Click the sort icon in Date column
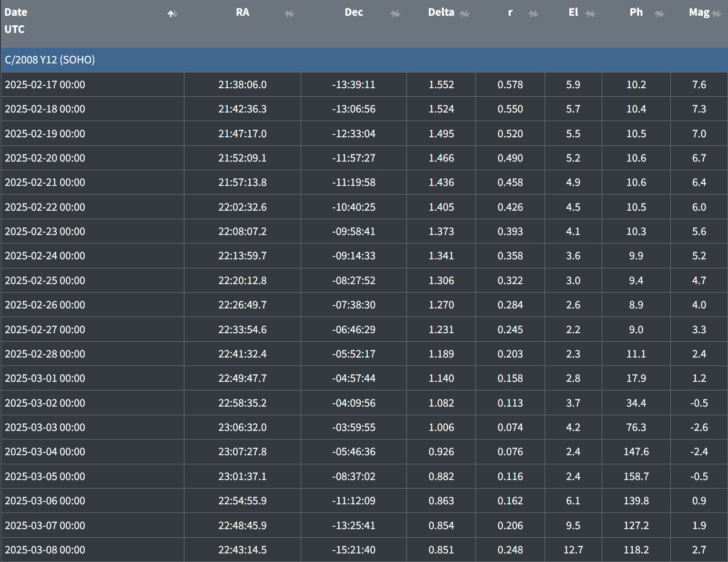The width and height of the screenshot is (728, 562). pyautogui.click(x=172, y=14)
